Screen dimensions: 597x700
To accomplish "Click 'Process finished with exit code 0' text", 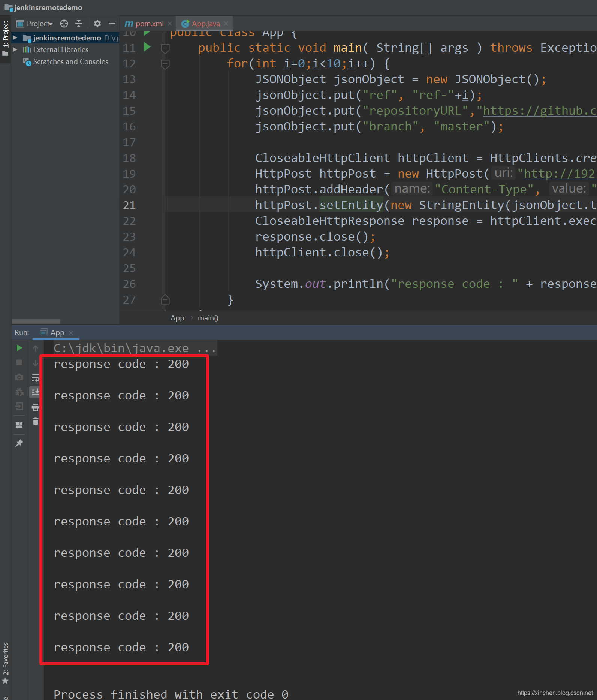I will pyautogui.click(x=171, y=694).
